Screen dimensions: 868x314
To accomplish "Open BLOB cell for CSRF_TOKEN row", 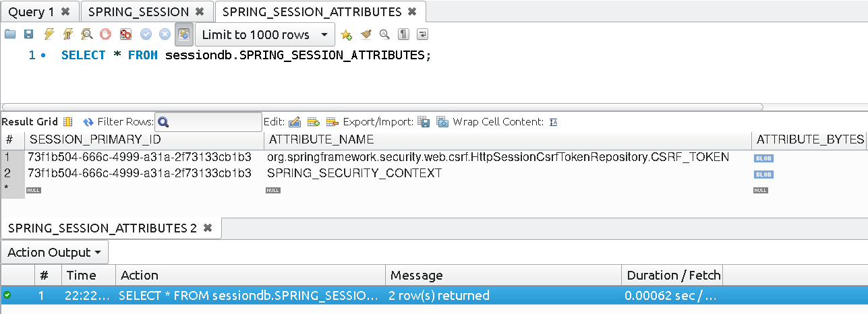I will click(763, 158).
